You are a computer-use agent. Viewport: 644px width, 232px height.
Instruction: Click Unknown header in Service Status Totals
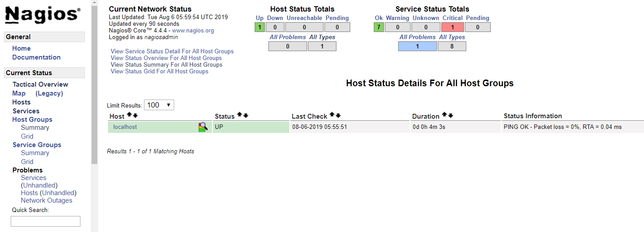click(426, 18)
